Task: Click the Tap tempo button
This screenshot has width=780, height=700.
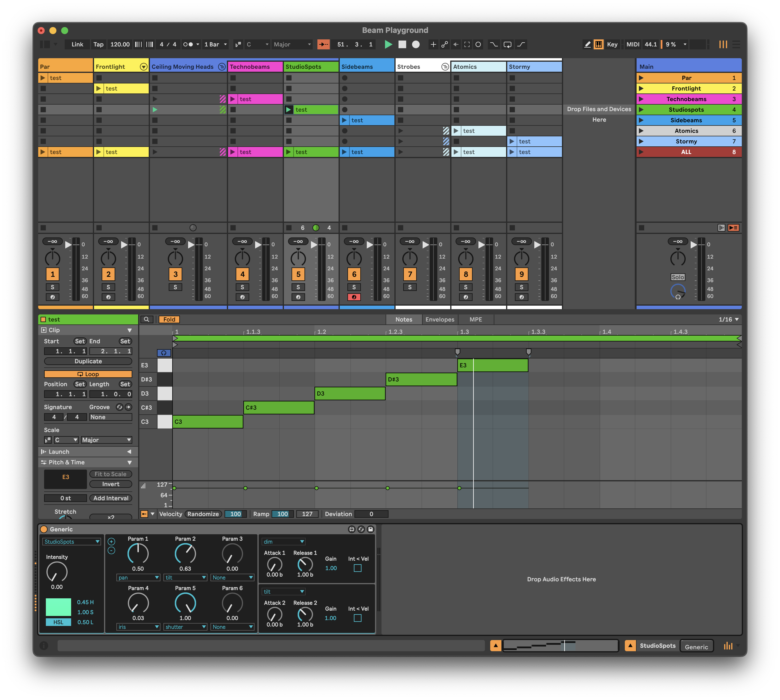Action: coord(98,45)
